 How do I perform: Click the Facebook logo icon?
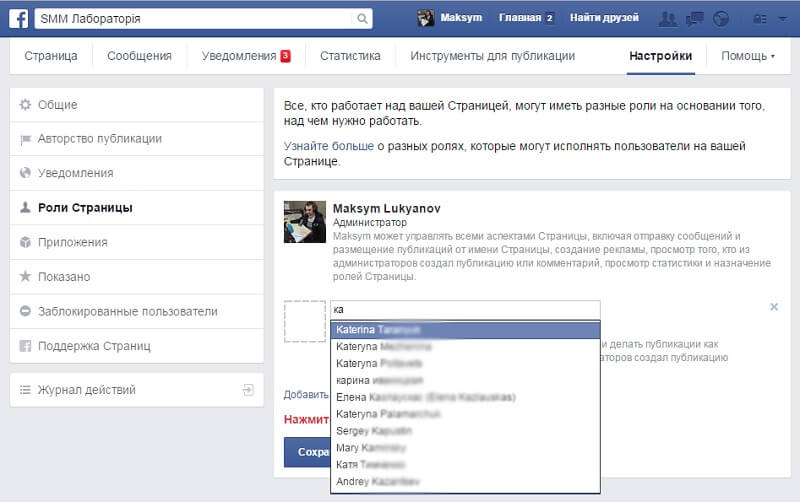click(17, 18)
